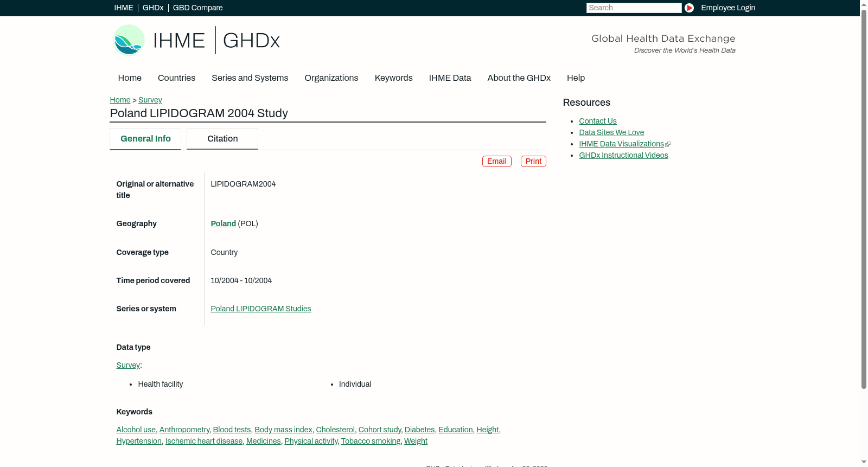Open the Poland geography link
868x467 pixels.
(223, 223)
